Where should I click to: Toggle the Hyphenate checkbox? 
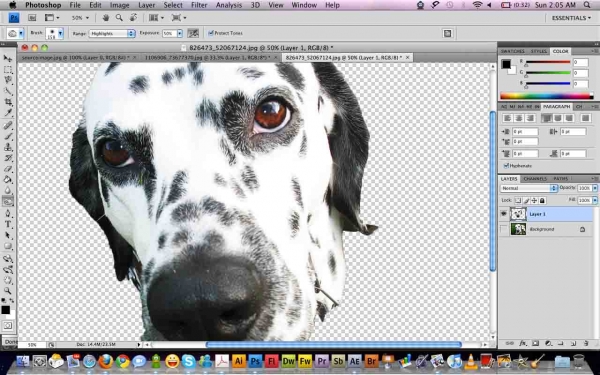[x=506, y=166]
